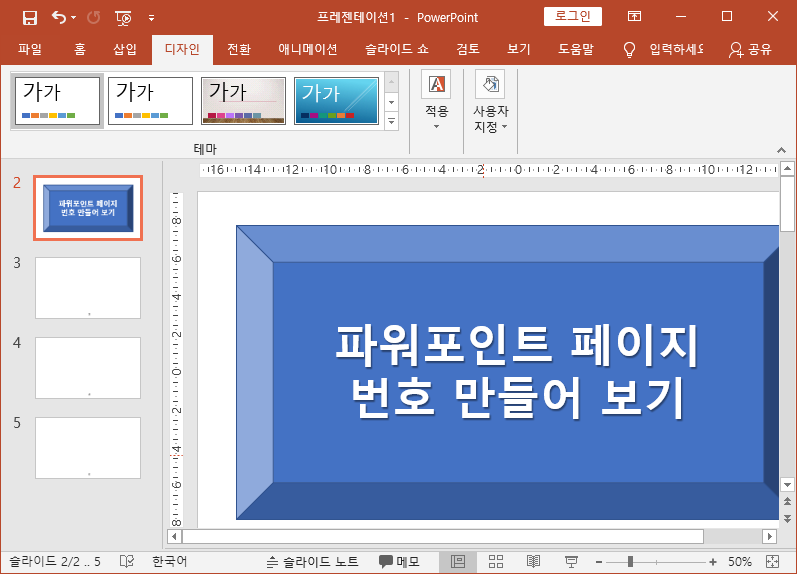Open the 적용 dropdown arrow

(436, 126)
